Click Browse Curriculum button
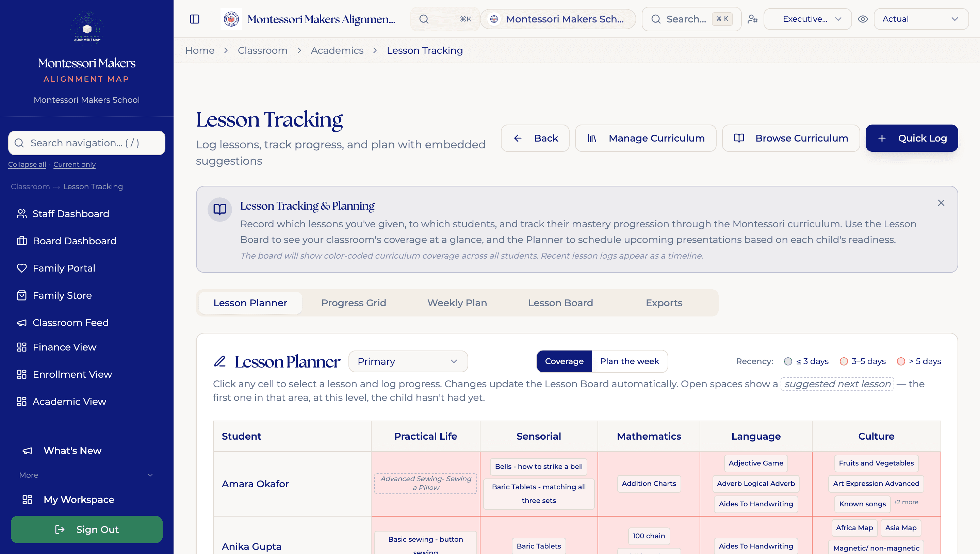 coord(791,138)
